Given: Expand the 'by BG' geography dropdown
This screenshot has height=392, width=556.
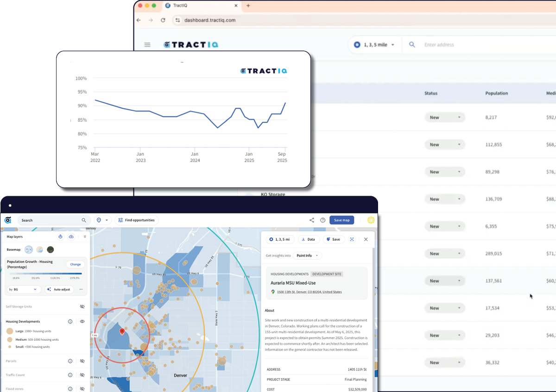Looking at the screenshot, I should [x=23, y=289].
